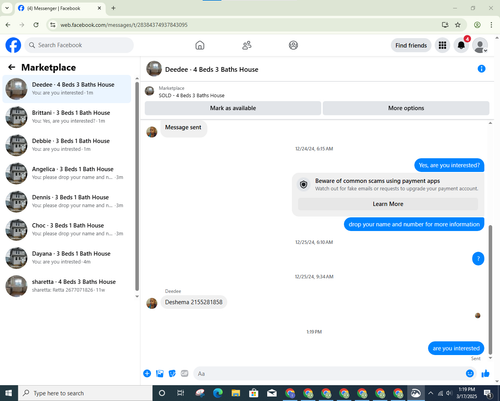Select the Messenger | Facebook tab
Screen dimensions: 500x401
click(60, 8)
